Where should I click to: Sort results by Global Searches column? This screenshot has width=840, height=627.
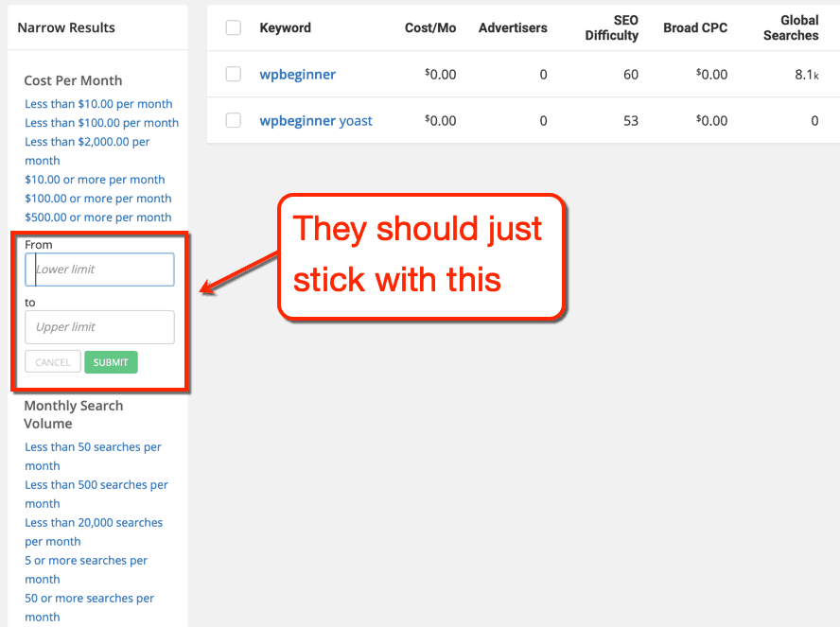click(x=791, y=28)
